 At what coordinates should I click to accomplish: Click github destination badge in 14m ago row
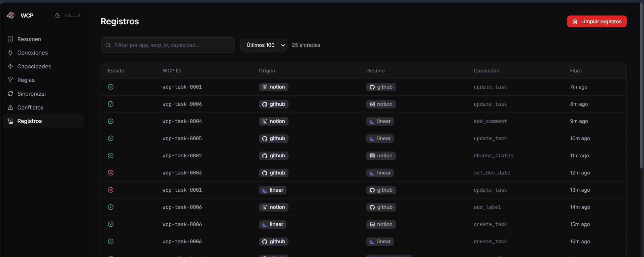(381, 207)
